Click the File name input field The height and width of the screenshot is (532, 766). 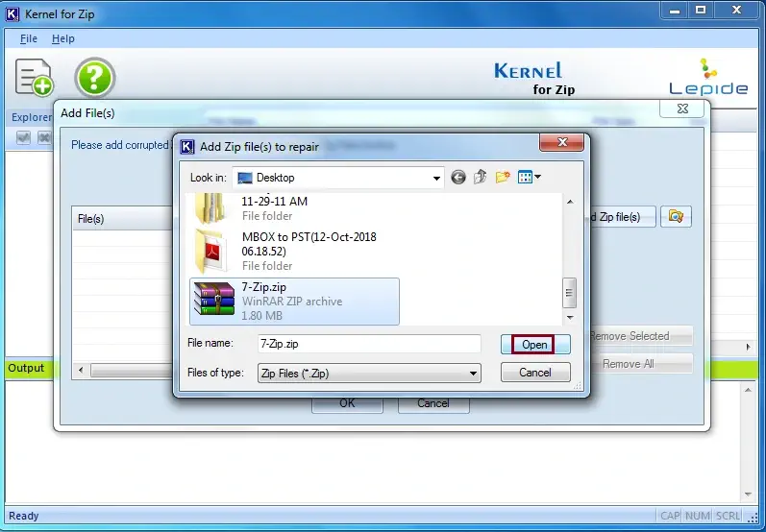369,344
